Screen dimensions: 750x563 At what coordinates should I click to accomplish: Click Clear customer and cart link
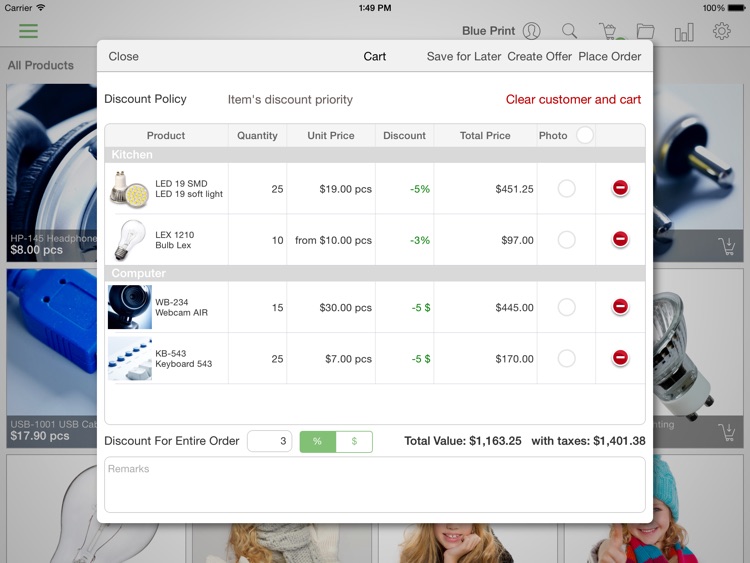[x=573, y=99]
